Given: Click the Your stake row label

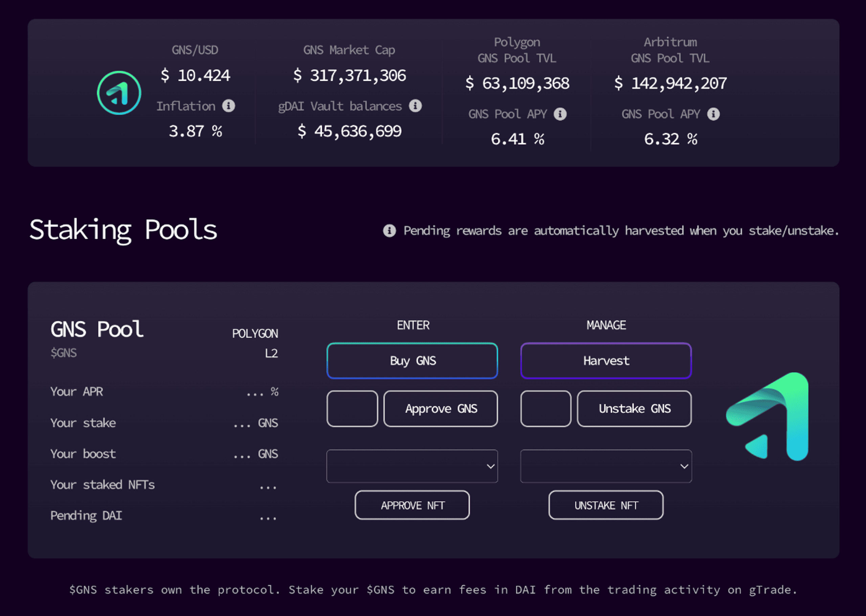Looking at the screenshot, I should coord(83,423).
